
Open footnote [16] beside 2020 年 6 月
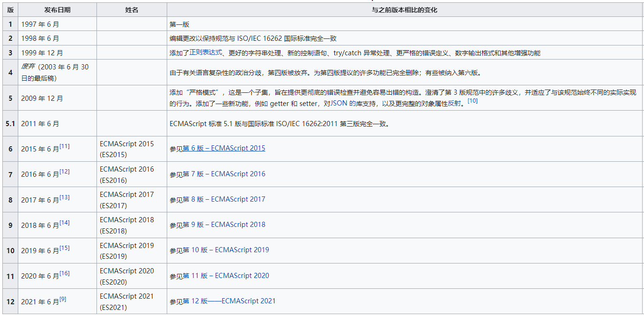[65, 273]
